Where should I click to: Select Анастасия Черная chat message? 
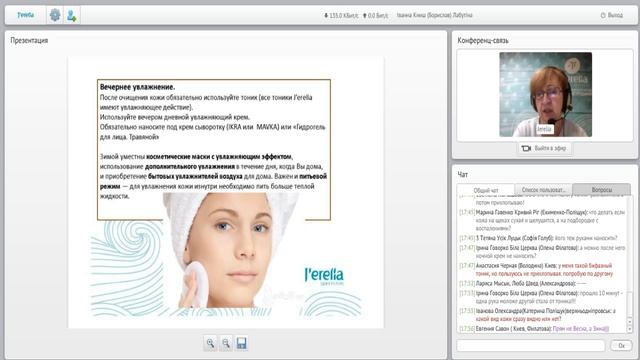[x=542, y=269]
